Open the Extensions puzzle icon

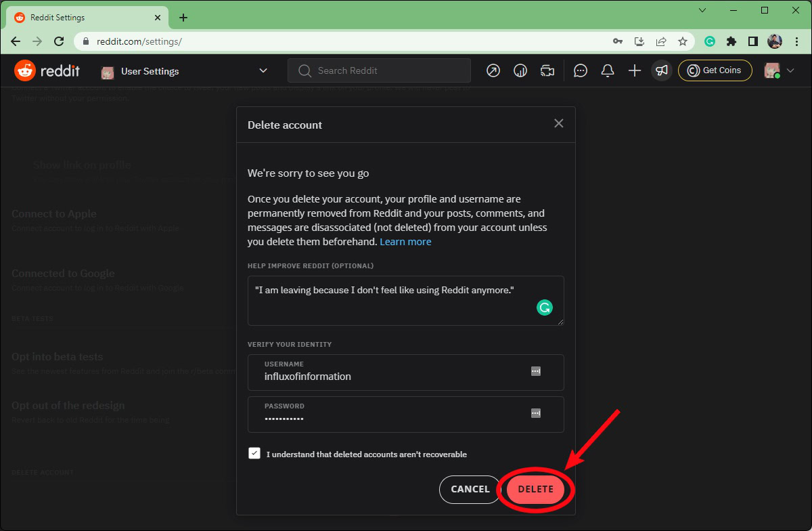click(731, 41)
